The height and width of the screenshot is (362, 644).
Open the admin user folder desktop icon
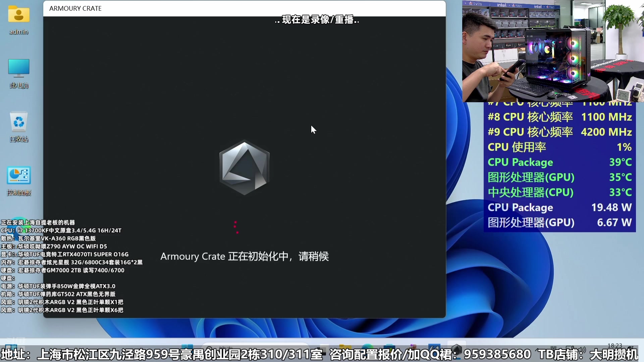pos(19,19)
